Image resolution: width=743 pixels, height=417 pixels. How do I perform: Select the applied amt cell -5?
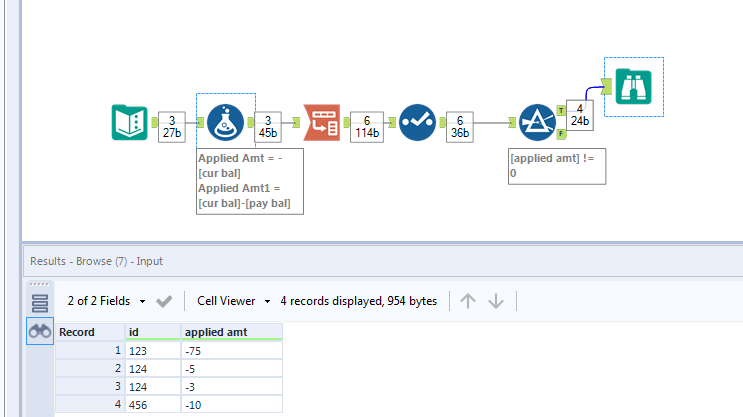point(232,369)
